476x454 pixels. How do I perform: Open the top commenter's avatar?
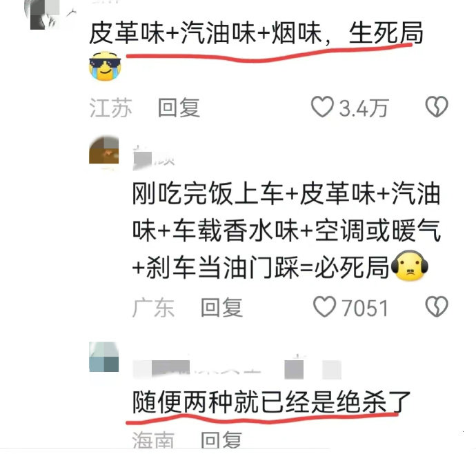click(46, 14)
